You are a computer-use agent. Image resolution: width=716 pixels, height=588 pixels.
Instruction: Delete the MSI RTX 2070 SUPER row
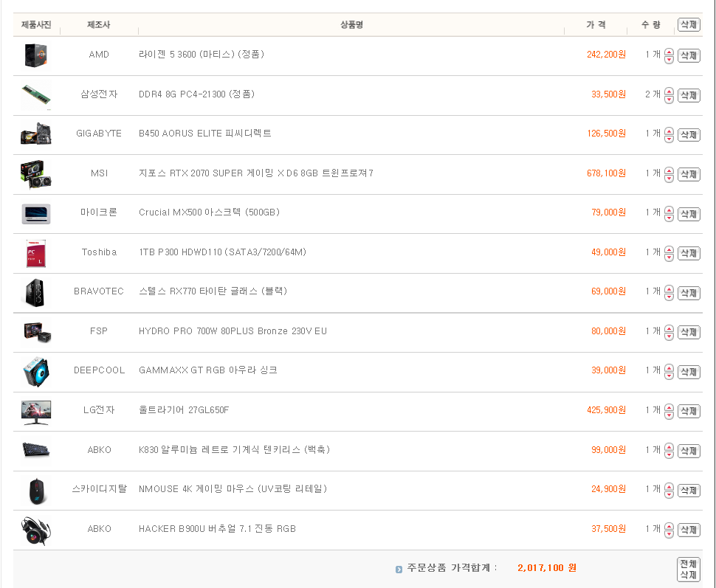(689, 174)
